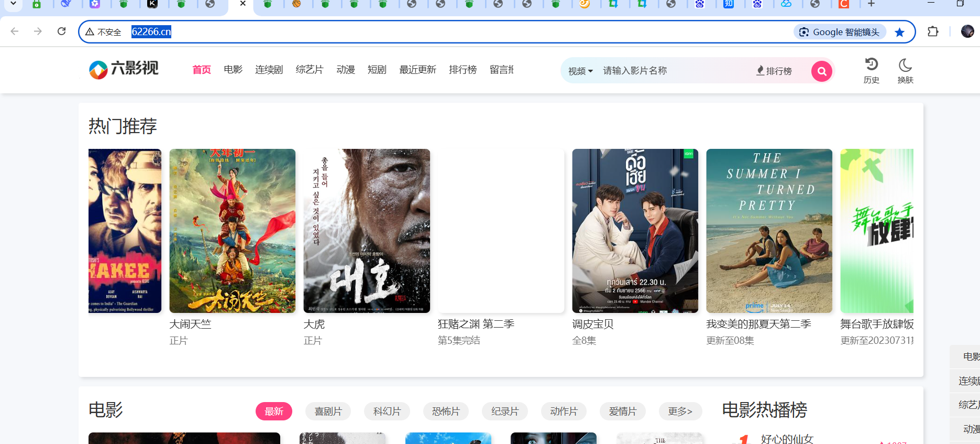Click the 电影 section heading
The height and width of the screenshot is (444, 980).
point(106,410)
